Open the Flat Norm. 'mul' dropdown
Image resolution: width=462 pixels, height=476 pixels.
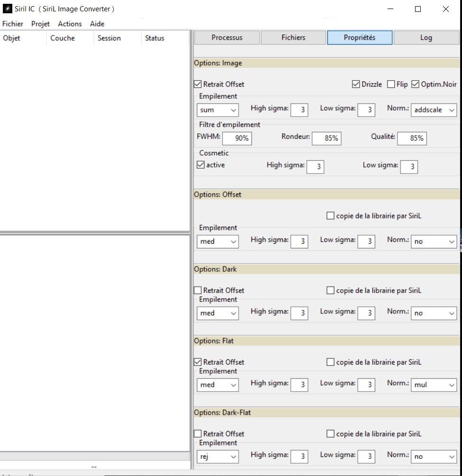click(434, 385)
